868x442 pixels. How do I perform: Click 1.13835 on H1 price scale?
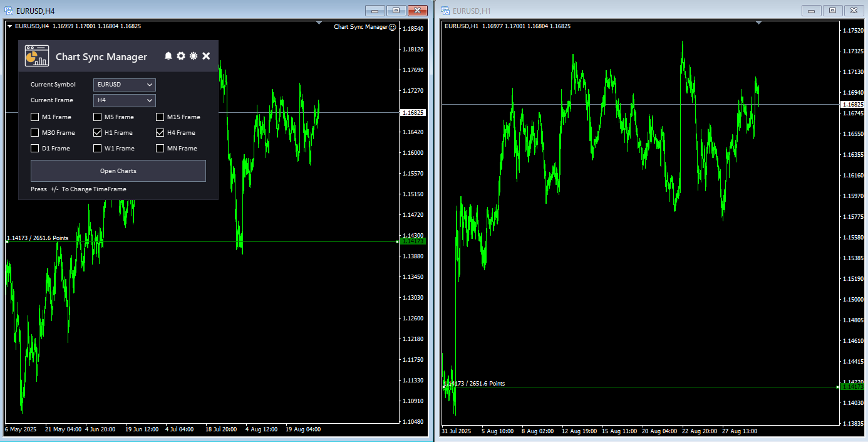[854, 424]
